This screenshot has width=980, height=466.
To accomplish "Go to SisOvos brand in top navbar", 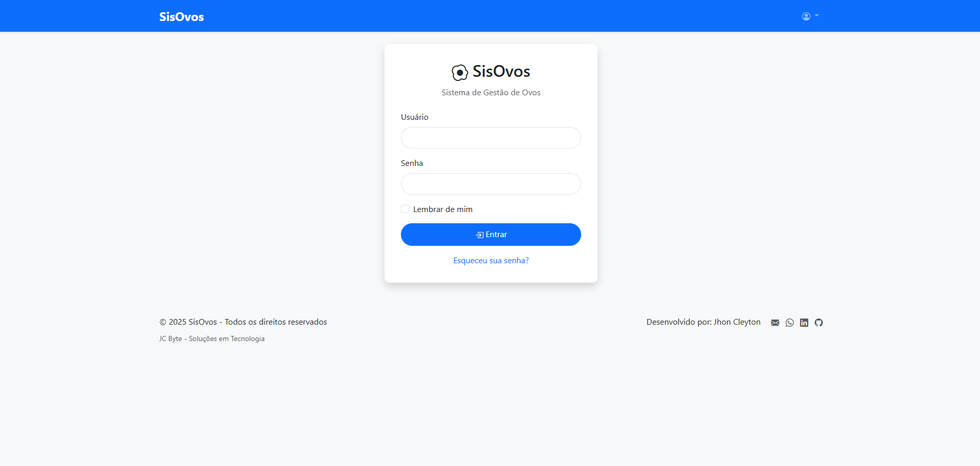I will pos(181,17).
